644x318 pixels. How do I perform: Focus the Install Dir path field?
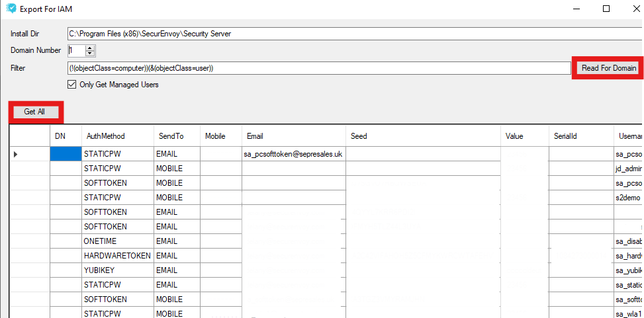click(355, 34)
